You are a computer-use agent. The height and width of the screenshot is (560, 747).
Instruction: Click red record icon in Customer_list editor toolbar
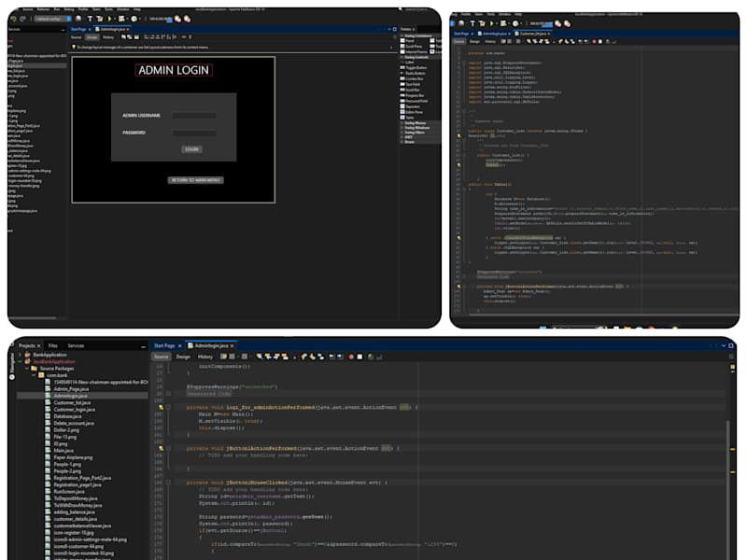point(594,41)
